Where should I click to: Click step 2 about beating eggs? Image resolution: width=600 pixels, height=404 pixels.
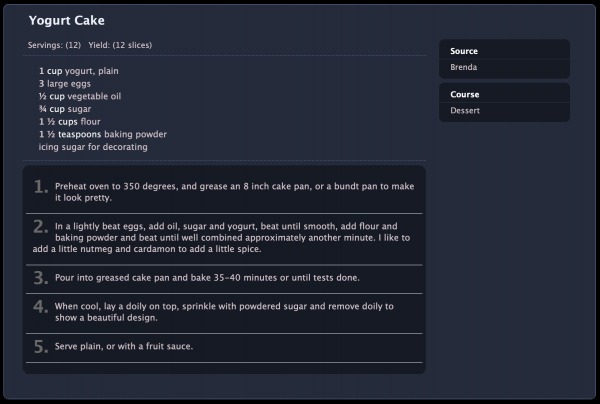pos(222,238)
